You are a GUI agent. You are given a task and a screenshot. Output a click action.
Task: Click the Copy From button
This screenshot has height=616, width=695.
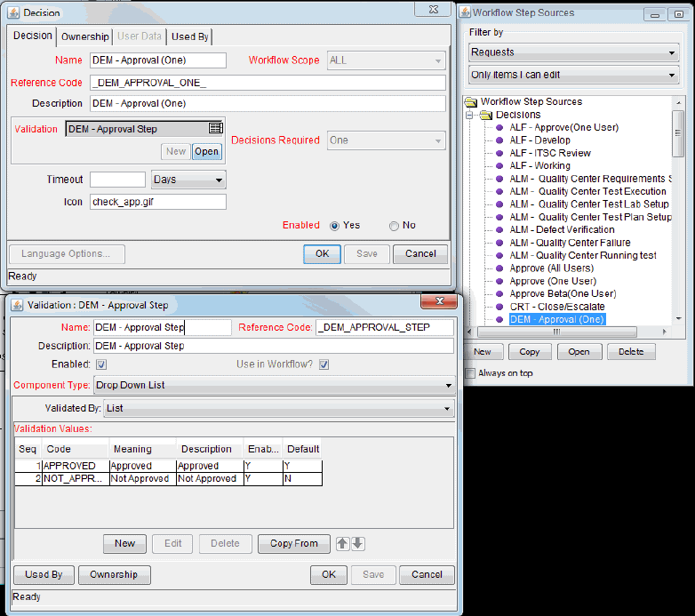[293, 543]
